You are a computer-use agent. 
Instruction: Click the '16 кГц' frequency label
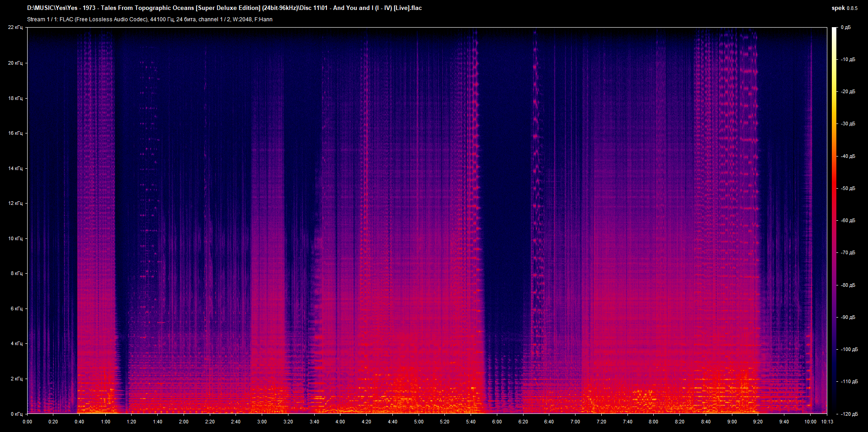[15, 133]
